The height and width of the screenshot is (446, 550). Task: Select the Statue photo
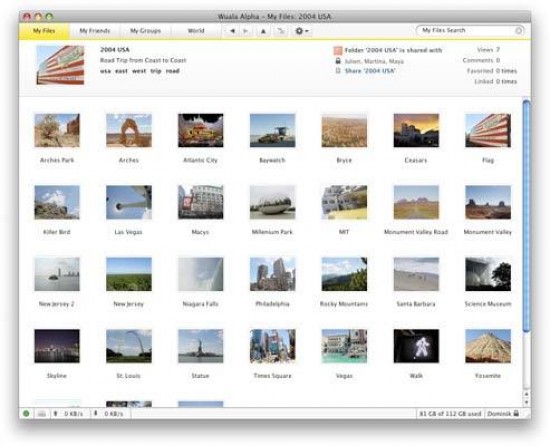coord(201,346)
